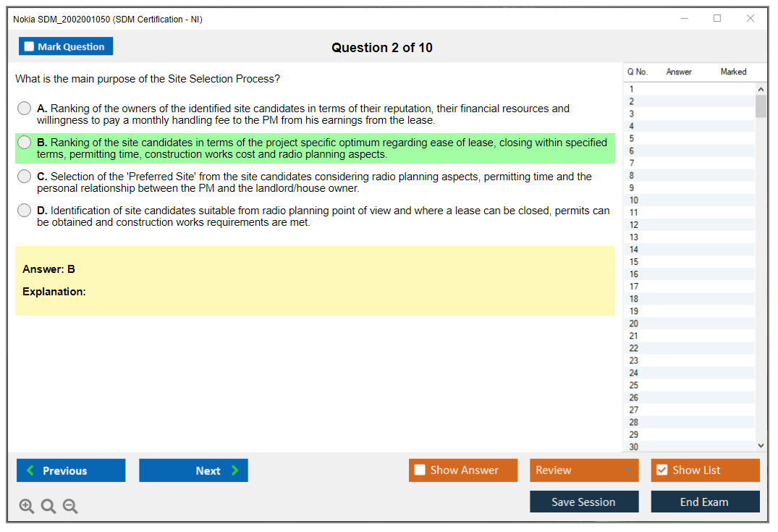Viewport: 778px width, 532px height.
Task: Tick the Mark Question checkbox
Action: tap(30, 47)
